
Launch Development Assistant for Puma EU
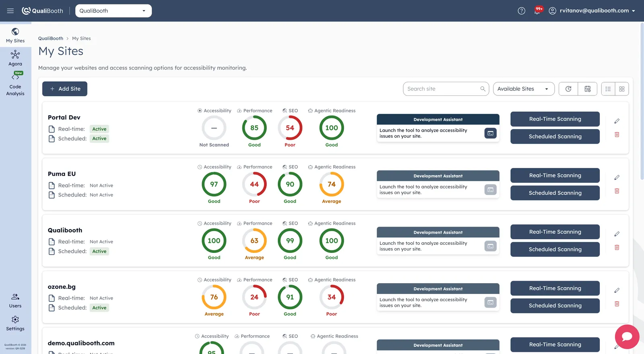pyautogui.click(x=490, y=190)
